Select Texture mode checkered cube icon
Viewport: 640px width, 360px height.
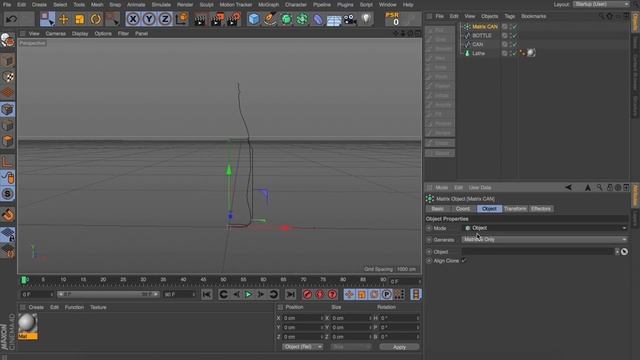7,77
